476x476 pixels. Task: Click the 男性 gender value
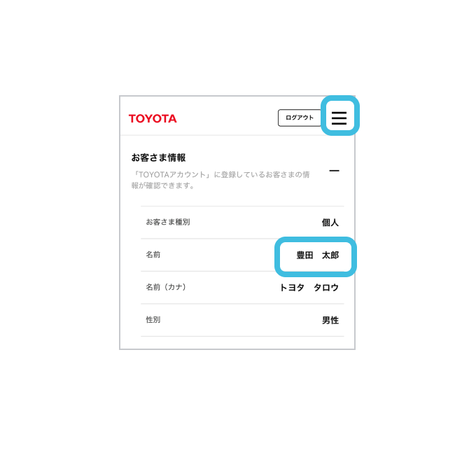point(330,320)
